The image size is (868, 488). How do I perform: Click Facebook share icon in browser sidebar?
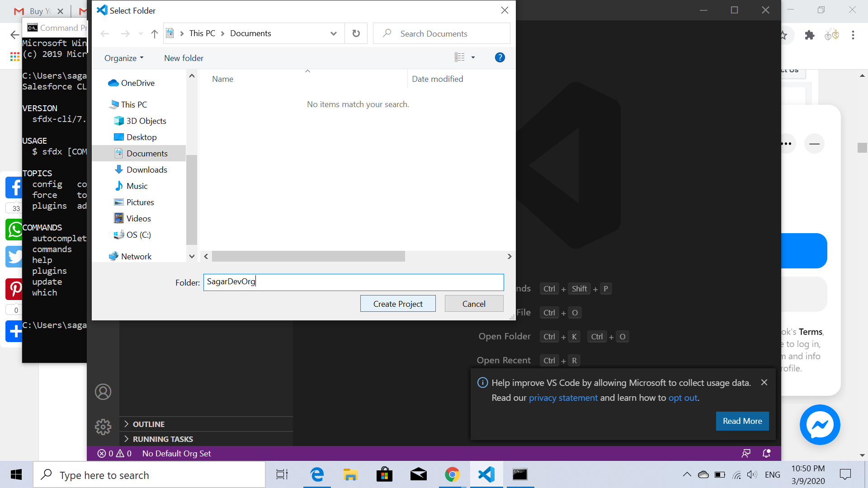(14, 187)
